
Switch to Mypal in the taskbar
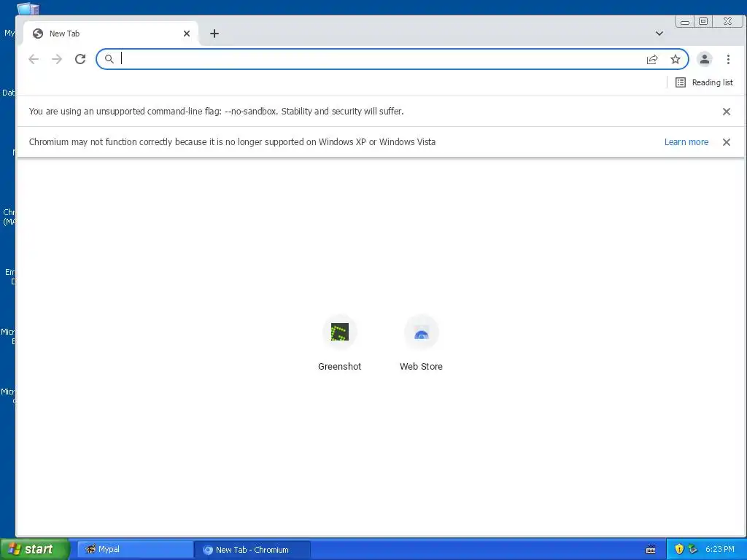(x=135, y=550)
